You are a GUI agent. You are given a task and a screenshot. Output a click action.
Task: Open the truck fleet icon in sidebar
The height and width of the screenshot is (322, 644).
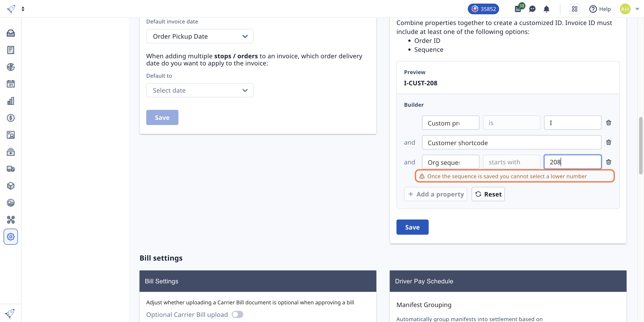click(x=11, y=169)
